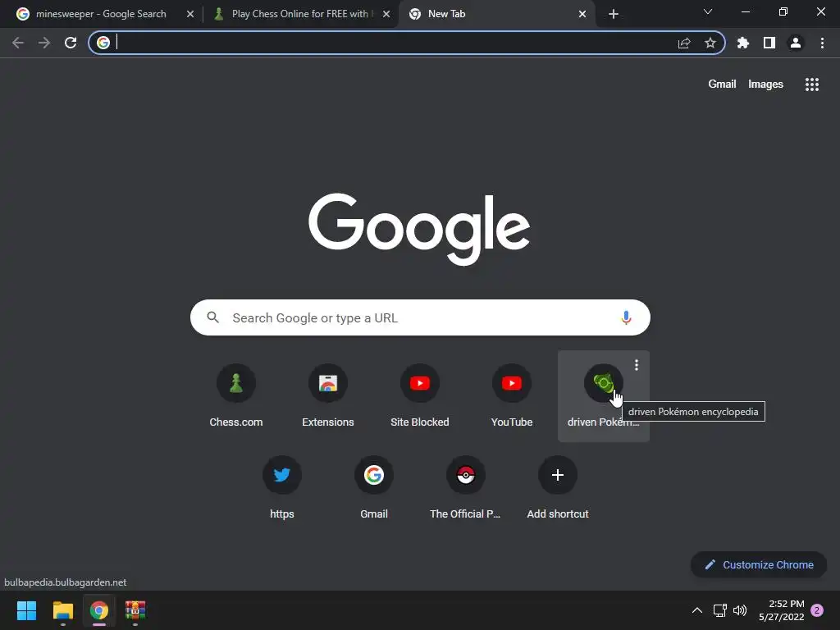Open the Chess.com shortcut
The width and height of the screenshot is (840, 630).
click(236, 396)
